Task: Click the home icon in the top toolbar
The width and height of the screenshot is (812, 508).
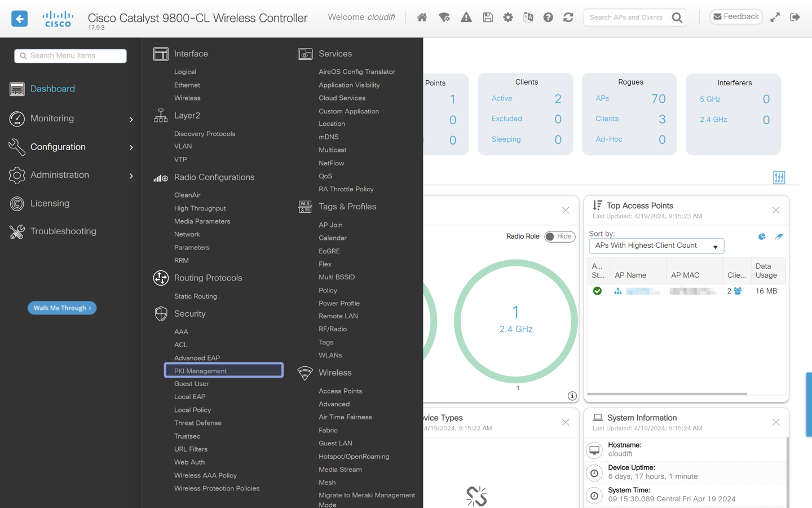Action: [422, 17]
